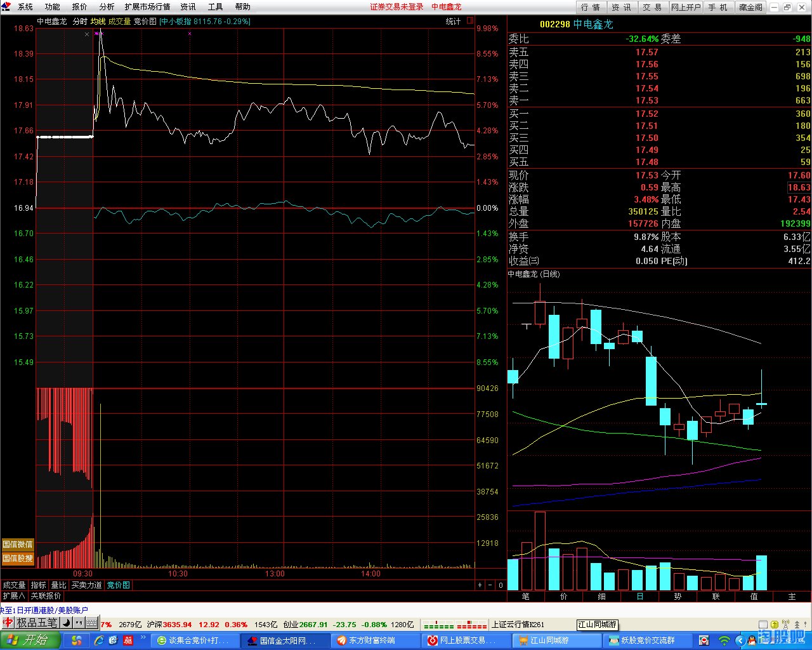Viewport: 812px width, 650px height.
Task: Click the 统计 label on chart header
Action: [454, 21]
